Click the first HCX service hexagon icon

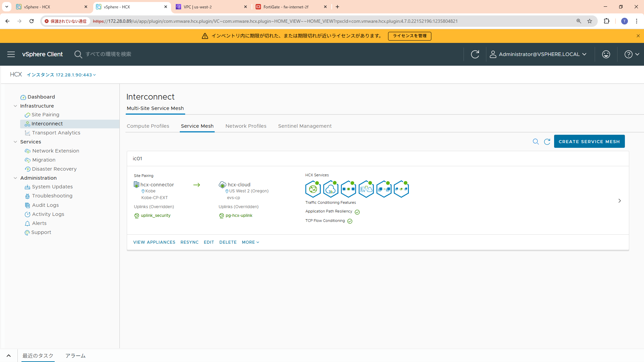click(x=313, y=189)
